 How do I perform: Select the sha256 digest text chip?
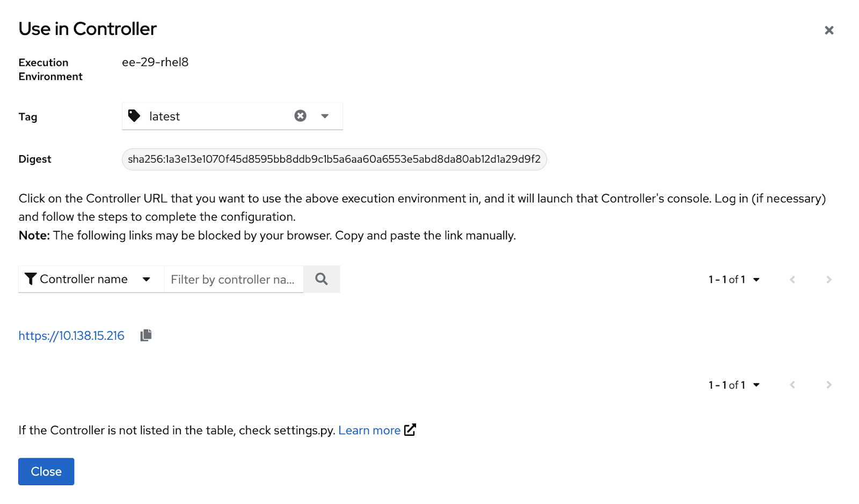pyautogui.click(x=334, y=159)
